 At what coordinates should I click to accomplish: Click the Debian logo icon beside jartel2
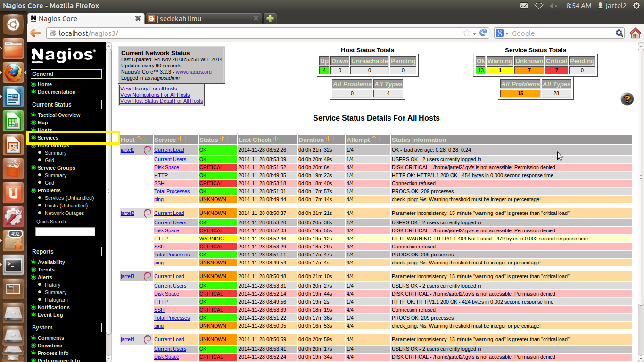coord(147,213)
